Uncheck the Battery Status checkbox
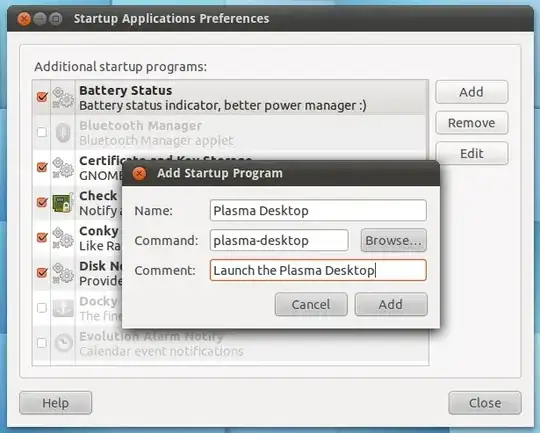The height and width of the screenshot is (433, 540). point(42,97)
